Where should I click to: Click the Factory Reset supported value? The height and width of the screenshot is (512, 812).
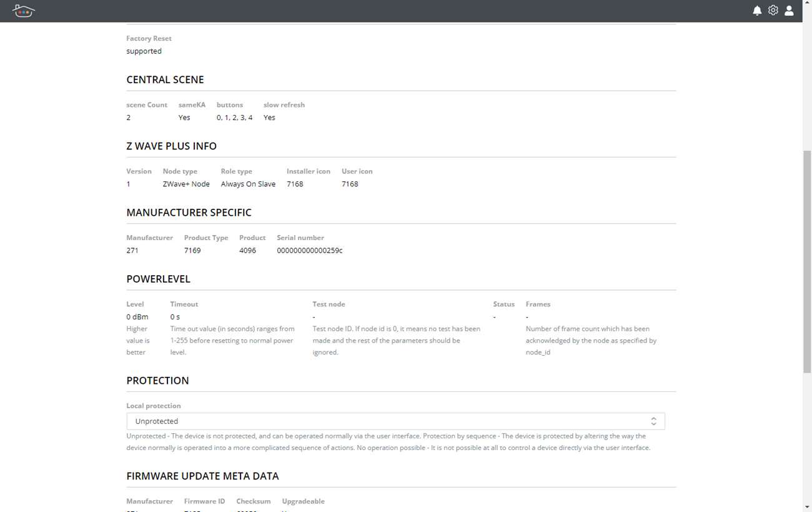pos(144,51)
